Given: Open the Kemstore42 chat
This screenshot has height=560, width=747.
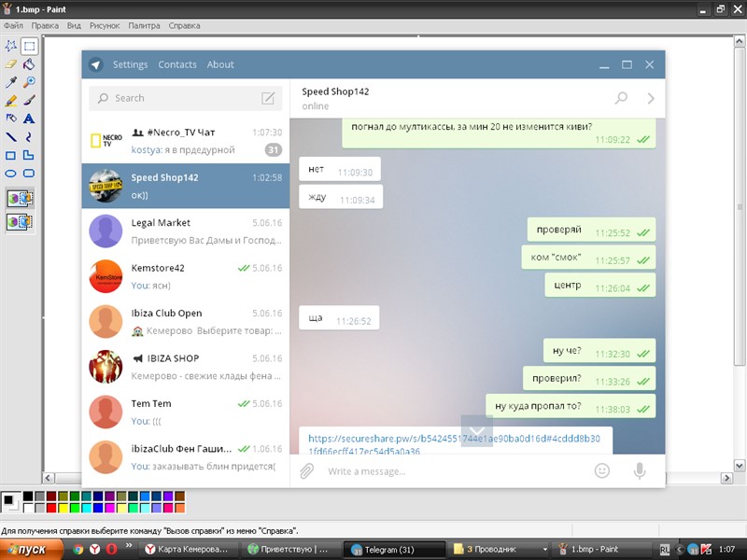Looking at the screenshot, I should (x=185, y=276).
